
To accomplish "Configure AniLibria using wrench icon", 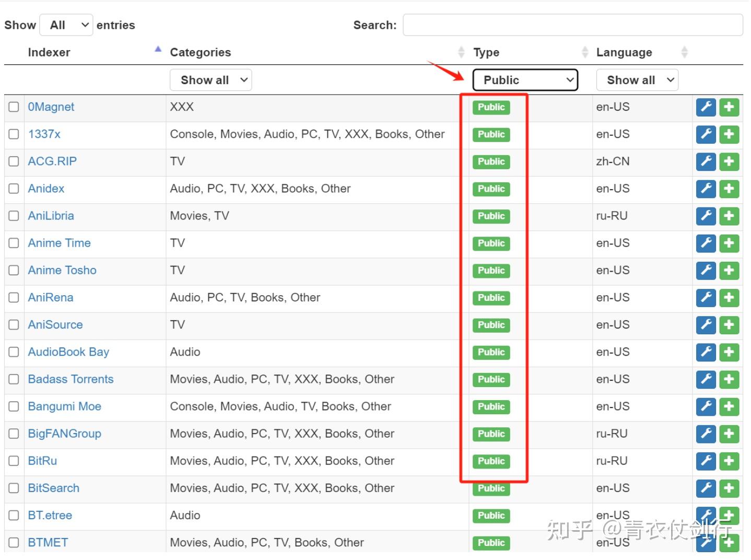I will pos(706,216).
